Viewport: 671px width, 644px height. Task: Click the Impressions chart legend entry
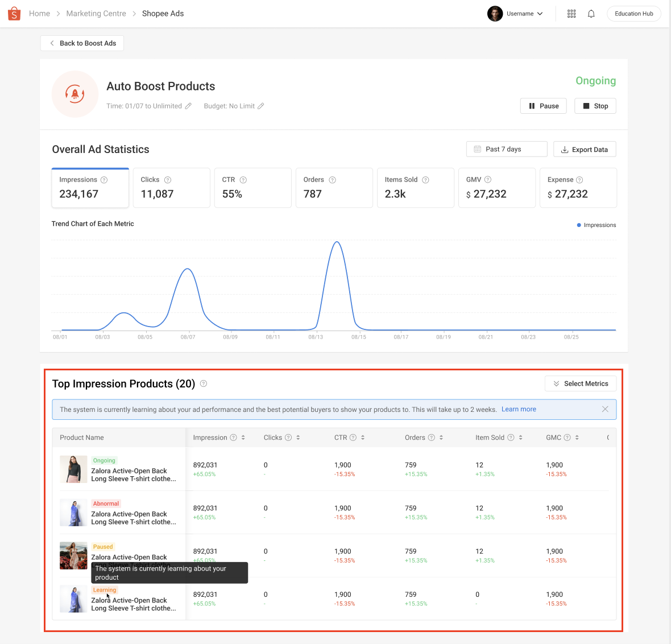pos(597,225)
